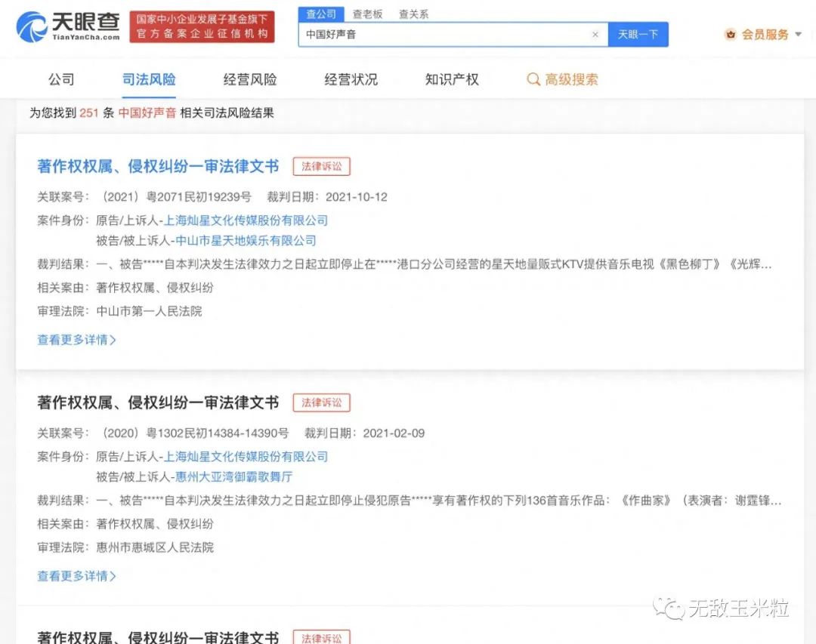Switch to the 知识产权 tab
816x644 pixels.
[452, 79]
